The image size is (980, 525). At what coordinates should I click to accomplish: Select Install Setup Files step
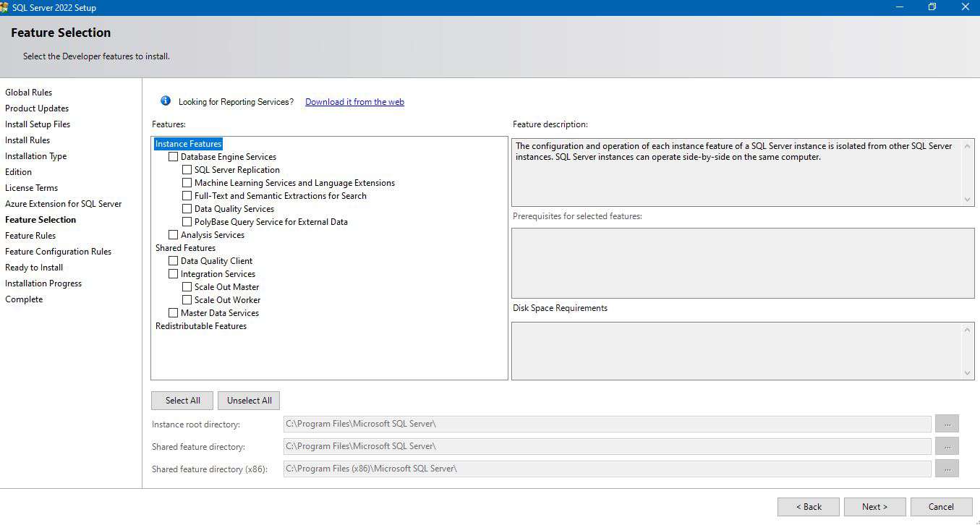tap(38, 124)
